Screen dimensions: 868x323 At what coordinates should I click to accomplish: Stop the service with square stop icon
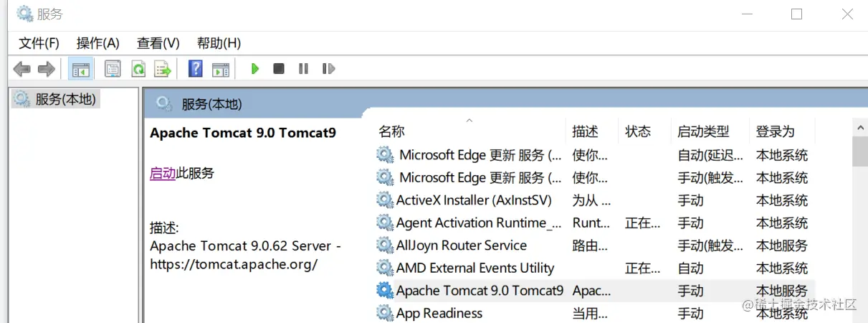[x=279, y=69]
